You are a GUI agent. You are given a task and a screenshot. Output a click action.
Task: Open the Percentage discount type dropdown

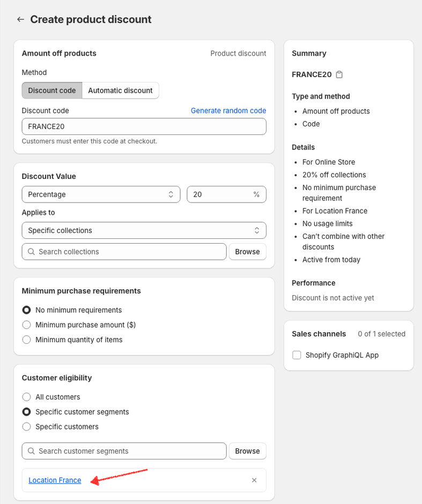101,194
